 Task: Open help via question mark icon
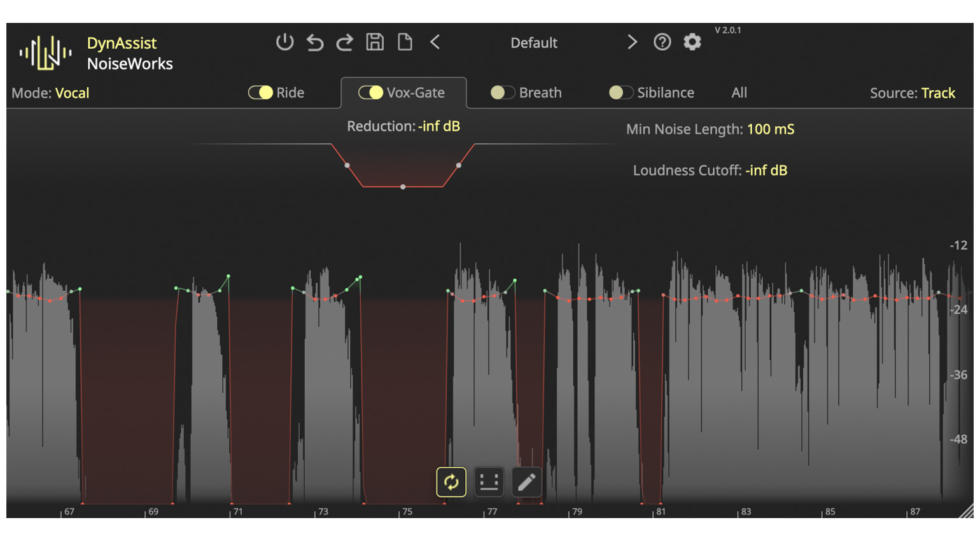662,43
